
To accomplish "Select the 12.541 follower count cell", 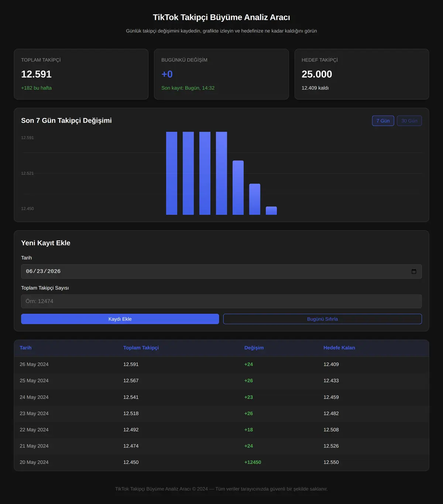I will coord(131,397).
